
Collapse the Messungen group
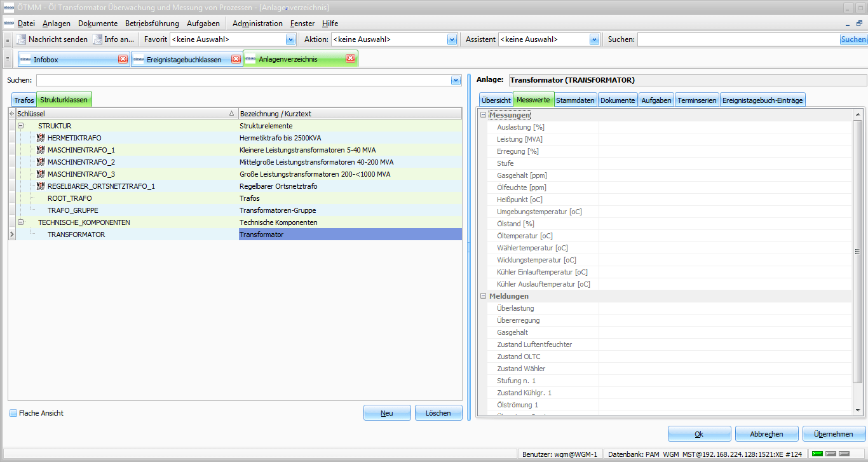point(483,115)
